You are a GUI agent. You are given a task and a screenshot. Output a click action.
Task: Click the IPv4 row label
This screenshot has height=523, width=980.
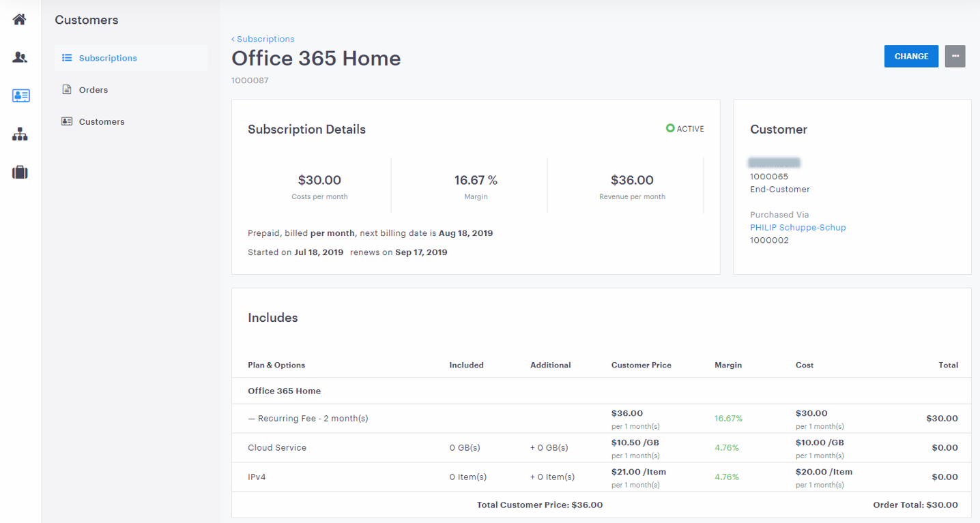click(257, 477)
